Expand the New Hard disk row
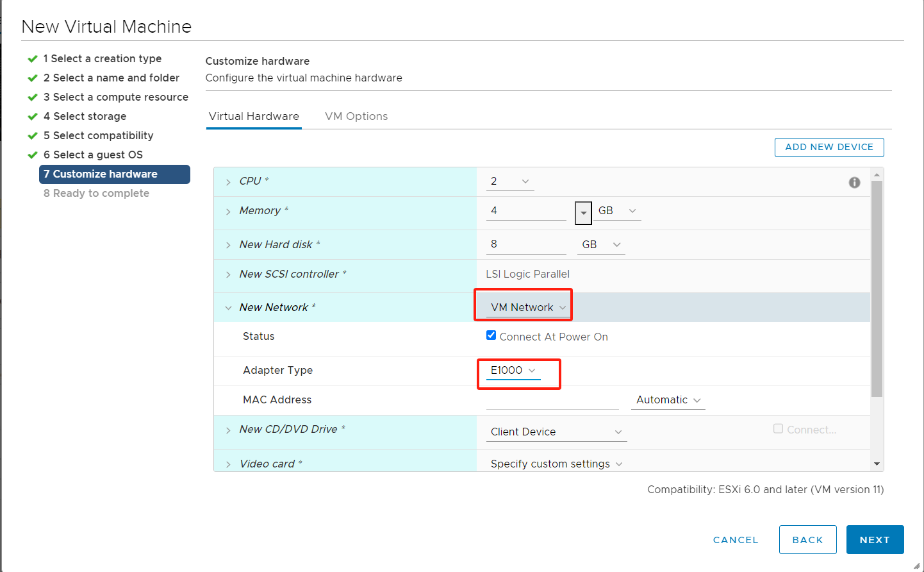Screen dimensions: 924x572 click(228, 245)
